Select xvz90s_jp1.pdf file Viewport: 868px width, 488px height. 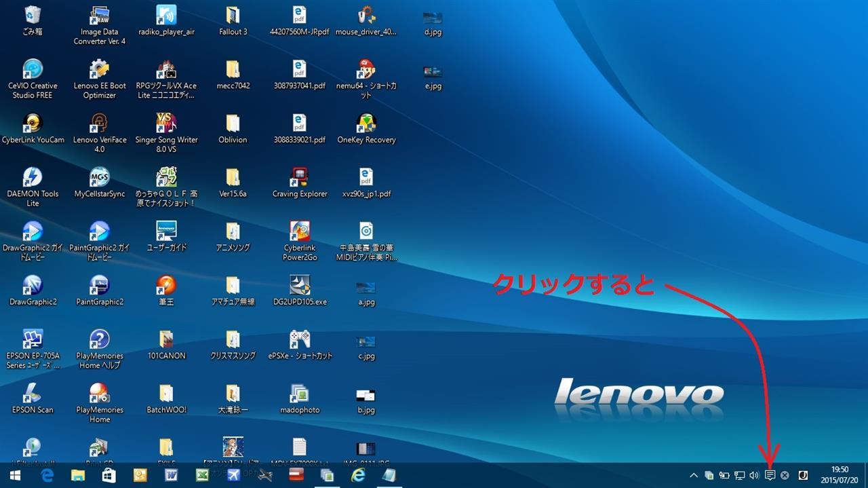[366, 183]
